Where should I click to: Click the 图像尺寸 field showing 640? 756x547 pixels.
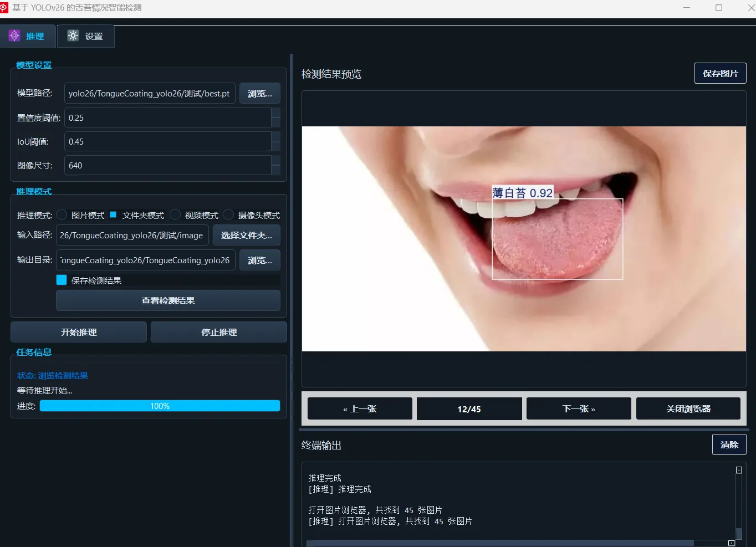click(x=168, y=165)
